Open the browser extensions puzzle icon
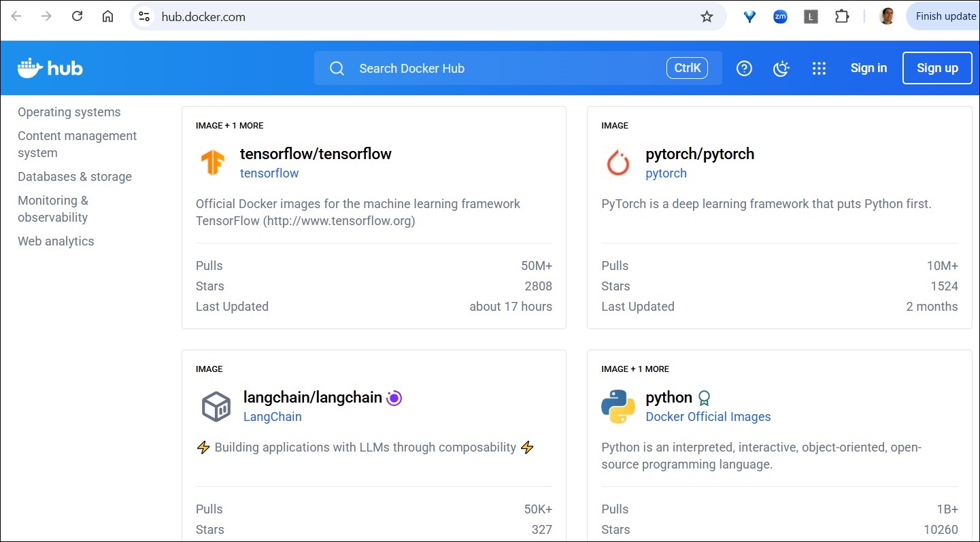Screen dimensions: 980x542 (x=842, y=16)
